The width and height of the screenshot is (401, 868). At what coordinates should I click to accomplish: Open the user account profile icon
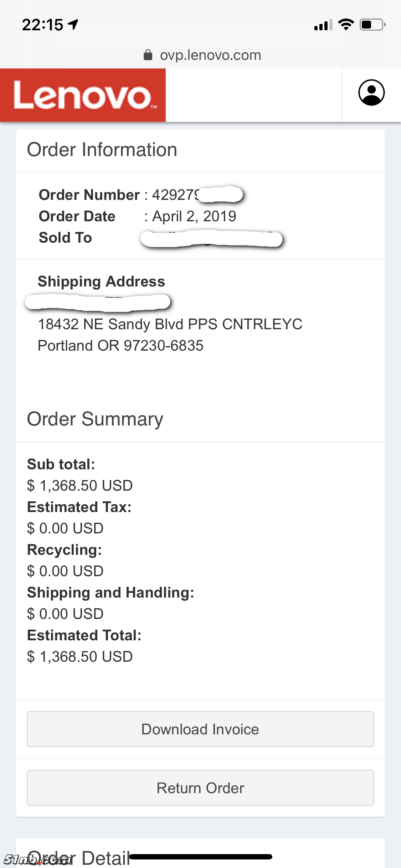click(371, 93)
